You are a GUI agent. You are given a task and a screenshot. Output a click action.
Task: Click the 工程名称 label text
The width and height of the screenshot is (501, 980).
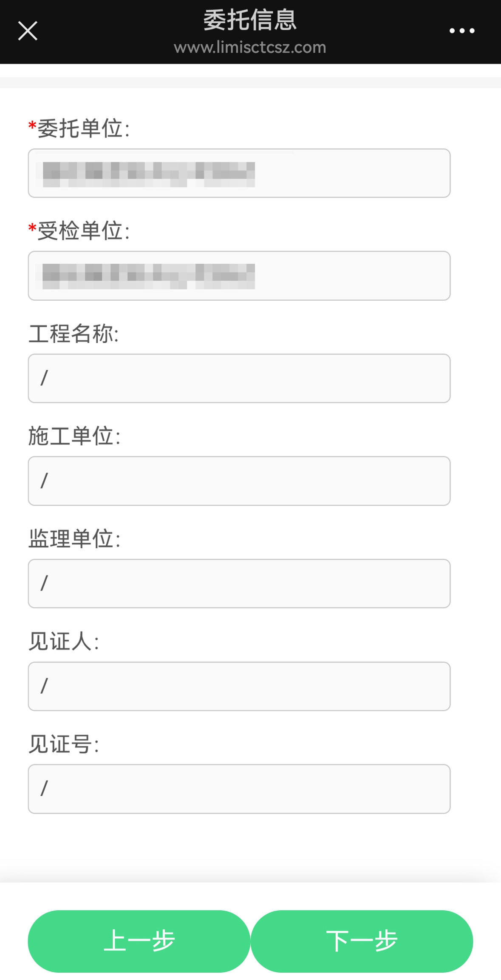pos(74,333)
